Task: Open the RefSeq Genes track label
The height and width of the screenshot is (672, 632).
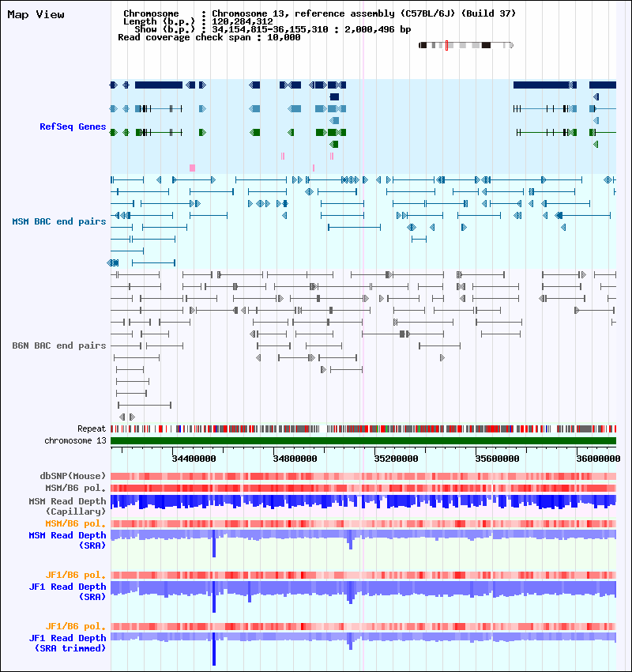Action: tap(73, 126)
